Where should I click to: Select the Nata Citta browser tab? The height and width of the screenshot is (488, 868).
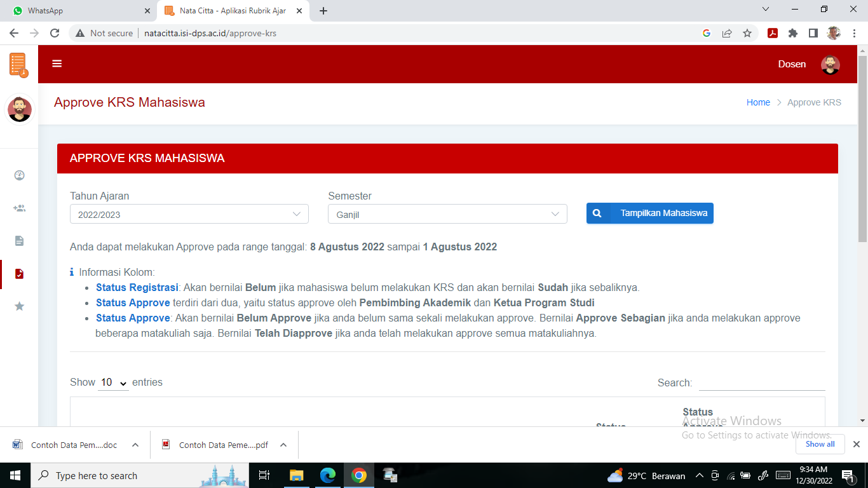pyautogui.click(x=233, y=11)
